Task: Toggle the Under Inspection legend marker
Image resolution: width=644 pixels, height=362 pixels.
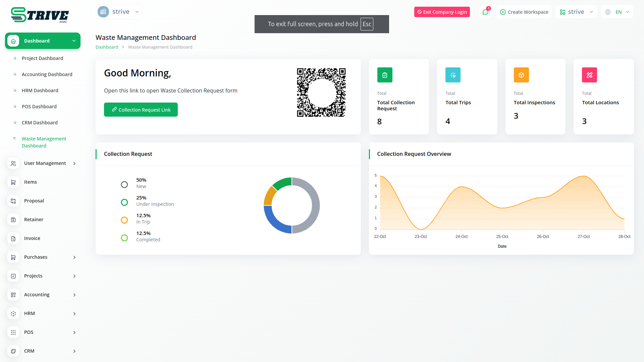Action: tap(124, 202)
